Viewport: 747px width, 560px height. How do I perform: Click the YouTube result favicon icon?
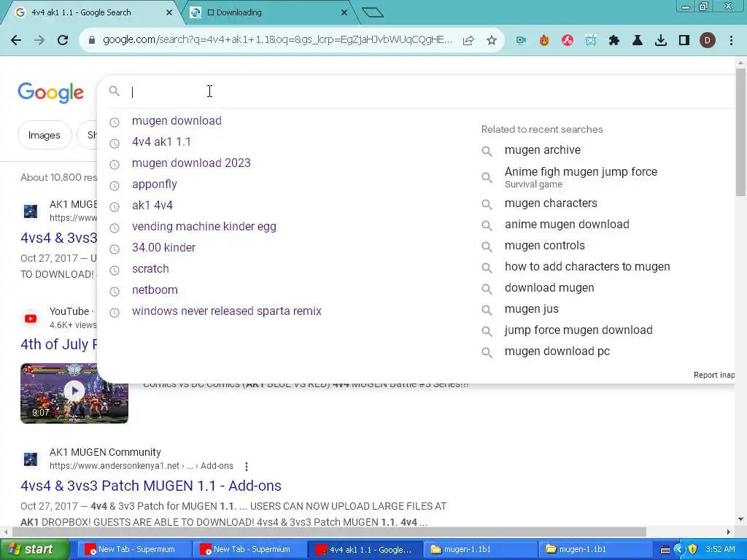coord(31,319)
